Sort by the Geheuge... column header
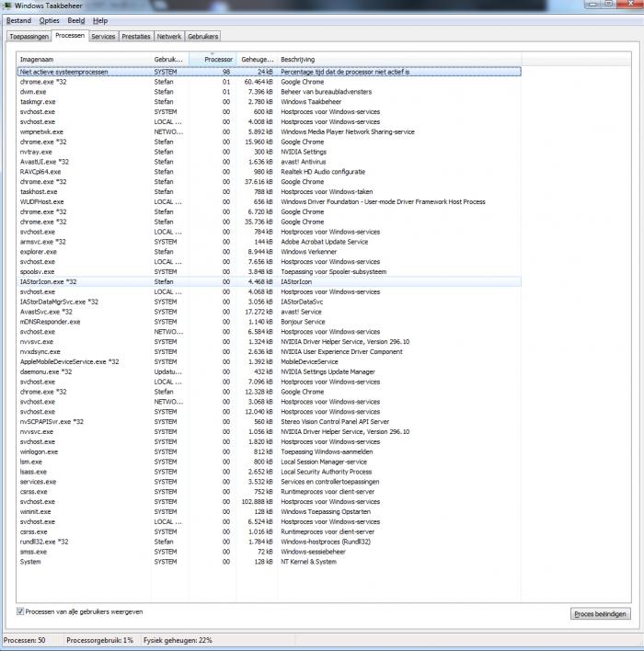Image resolution: width=644 pixels, height=651 pixels. pos(257,60)
